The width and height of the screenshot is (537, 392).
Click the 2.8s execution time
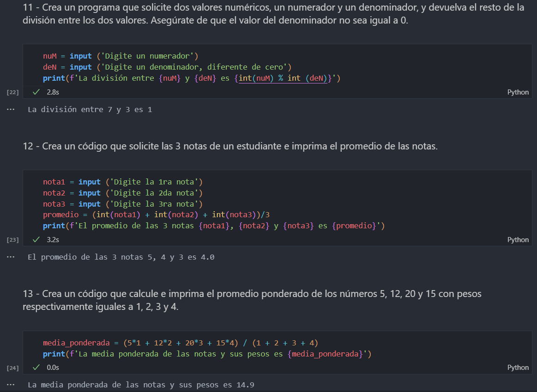click(53, 92)
